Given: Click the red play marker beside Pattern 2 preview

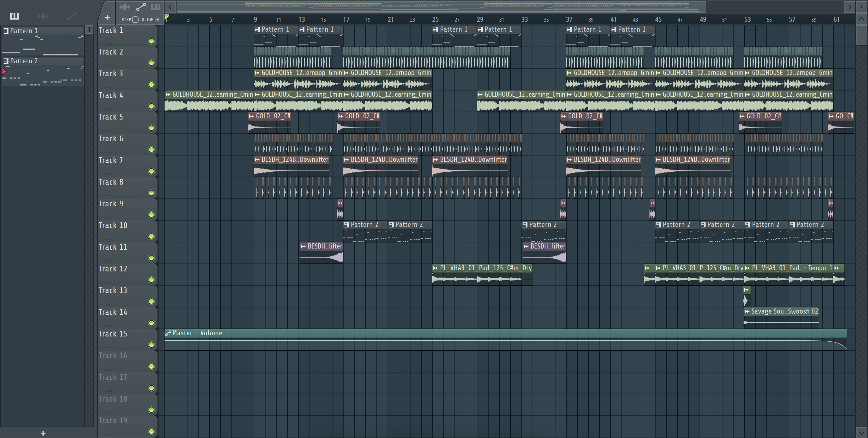Looking at the screenshot, I should click(4, 71).
